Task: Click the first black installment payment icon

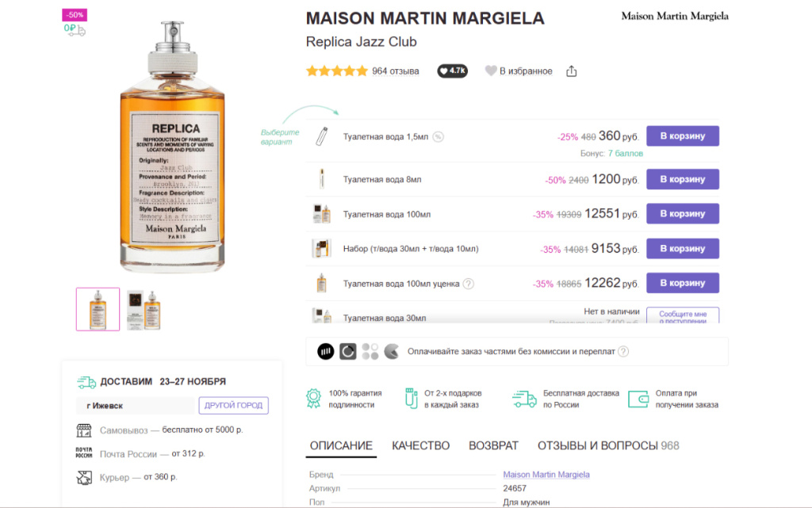Action: pos(326,352)
